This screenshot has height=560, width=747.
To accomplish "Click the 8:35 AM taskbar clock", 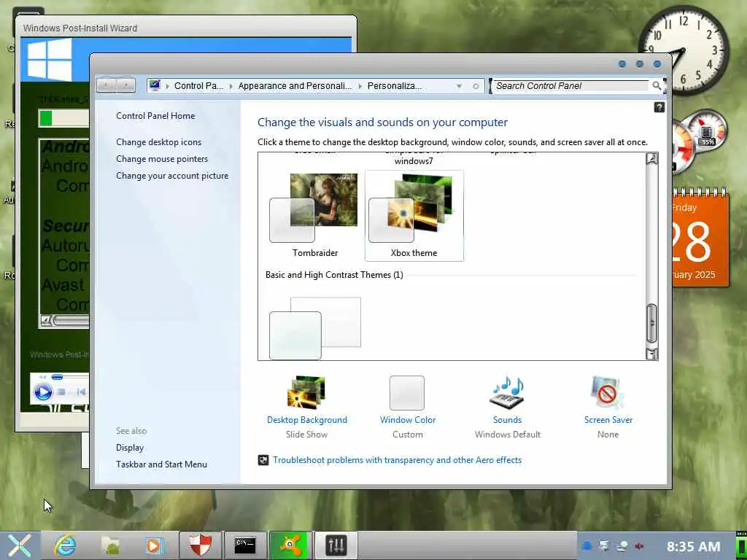I will [x=693, y=546].
